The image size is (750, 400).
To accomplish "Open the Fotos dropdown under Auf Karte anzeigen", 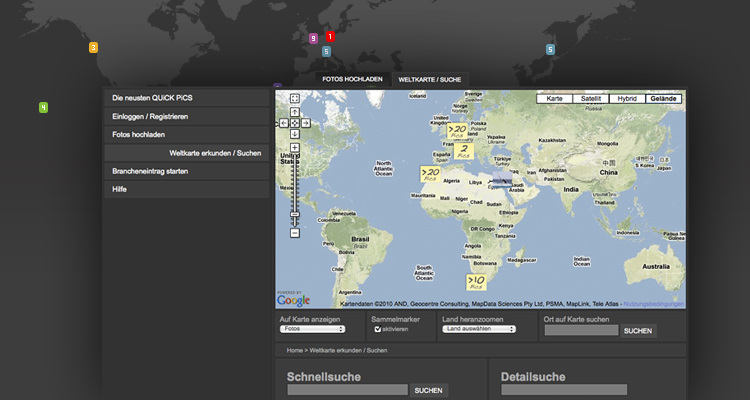I will pyautogui.click(x=312, y=329).
